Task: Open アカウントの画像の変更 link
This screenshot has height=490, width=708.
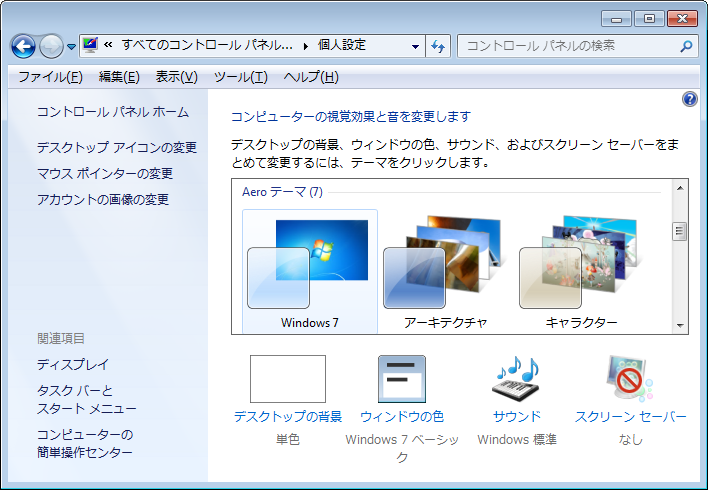Action: click(x=103, y=199)
